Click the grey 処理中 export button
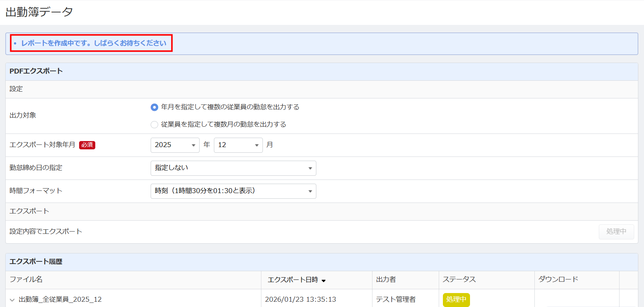Image resolution: width=644 pixels, height=307 pixels. (616, 232)
